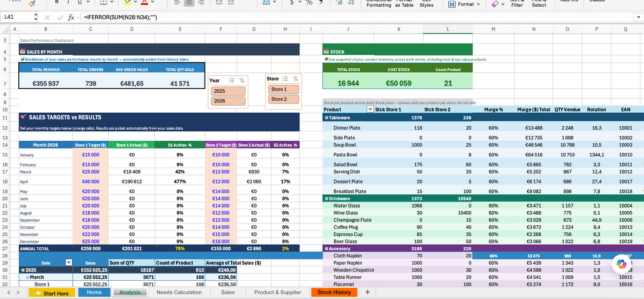Open the fill color dropdown arrow
Screen dimensions: 644x299
point(136,2)
